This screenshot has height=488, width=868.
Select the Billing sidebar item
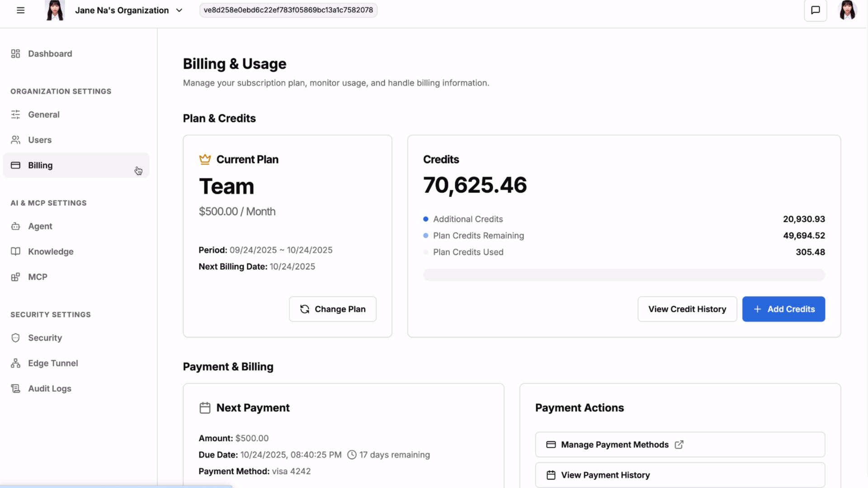click(x=40, y=165)
